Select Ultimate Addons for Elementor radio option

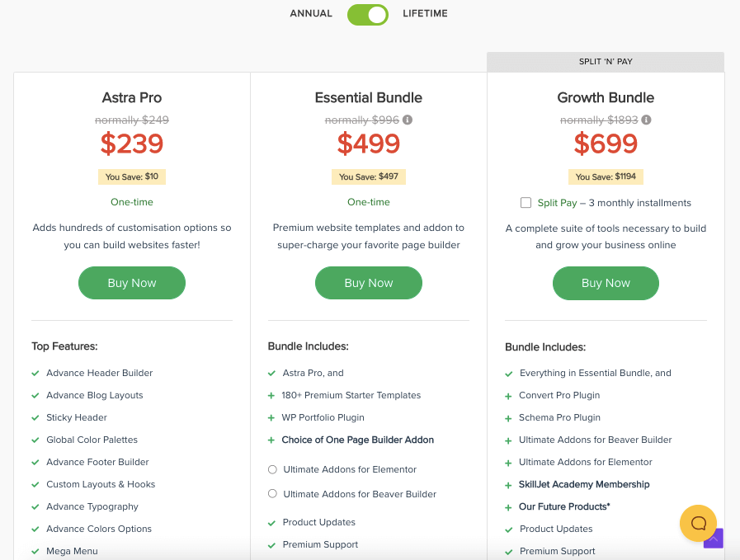(x=272, y=470)
